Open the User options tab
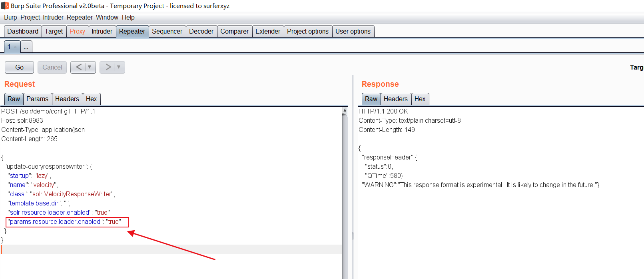Viewport: 644px width, 279px height. point(353,31)
